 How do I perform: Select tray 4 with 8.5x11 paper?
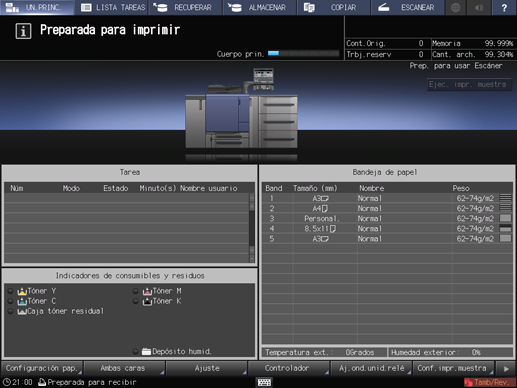pos(387,229)
